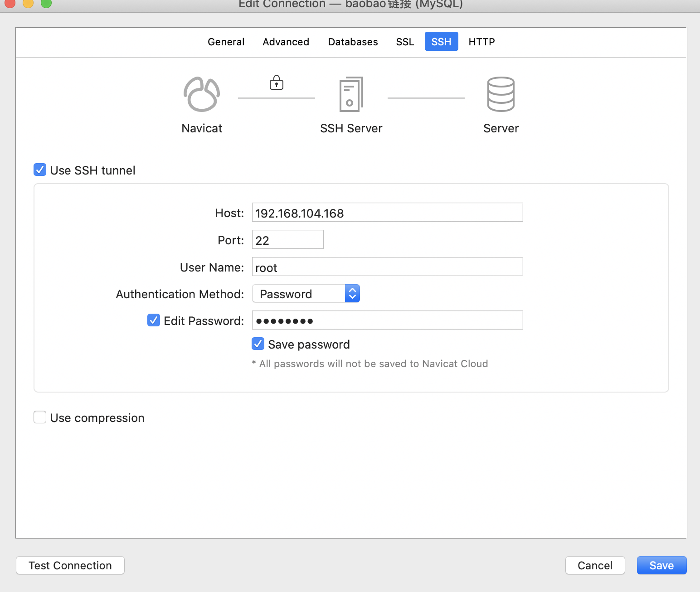Close the Edit Connection window
The height and width of the screenshot is (592, 700).
(10, 3)
